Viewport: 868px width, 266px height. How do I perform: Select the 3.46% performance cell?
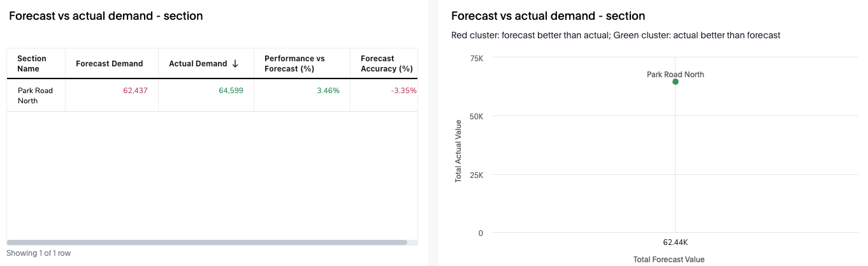coord(328,91)
